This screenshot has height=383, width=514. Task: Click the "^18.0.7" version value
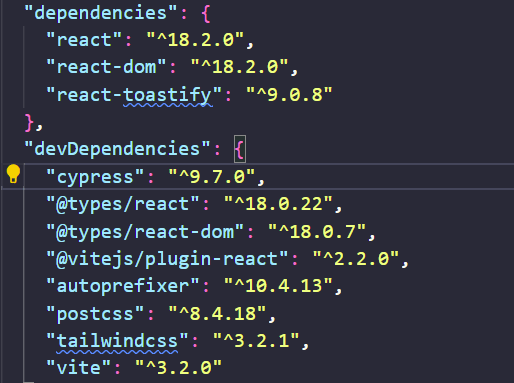[x=317, y=232]
